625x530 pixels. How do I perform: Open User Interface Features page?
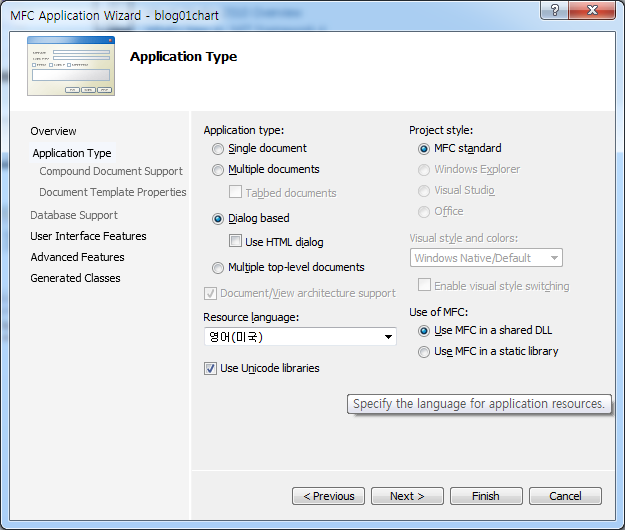pos(88,236)
